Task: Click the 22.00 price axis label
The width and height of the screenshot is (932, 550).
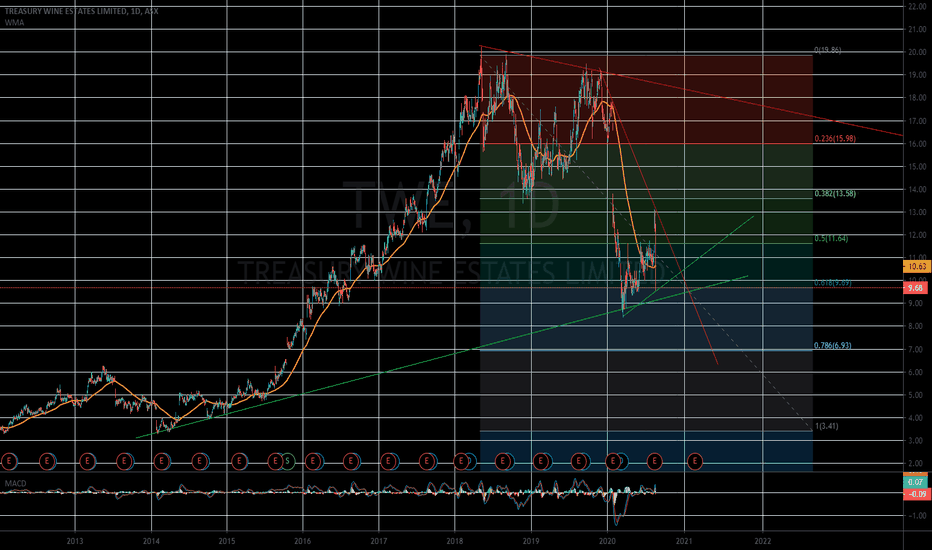Action: pyautogui.click(x=917, y=7)
